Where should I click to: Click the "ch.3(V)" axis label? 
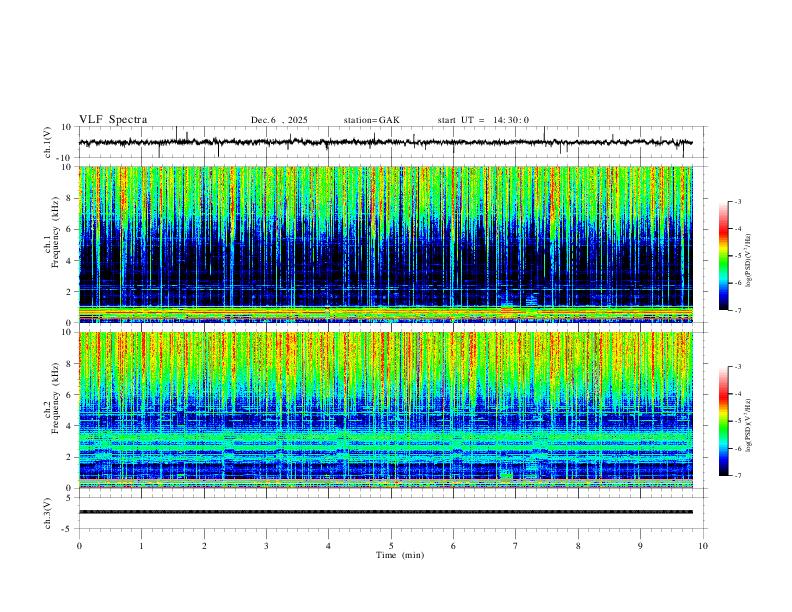(48, 513)
